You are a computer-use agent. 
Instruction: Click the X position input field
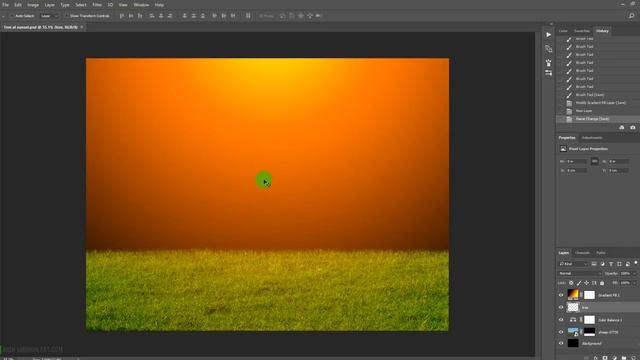(x=576, y=170)
